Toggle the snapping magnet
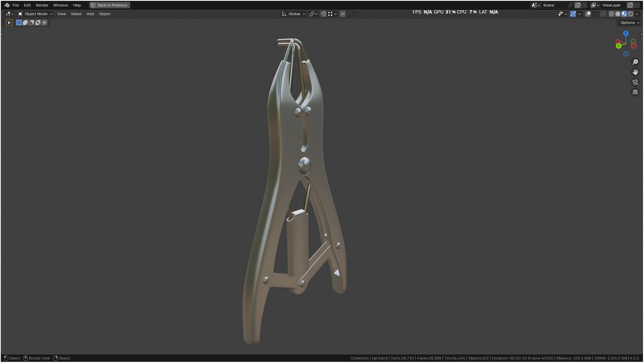The image size is (644, 363). click(x=324, y=14)
